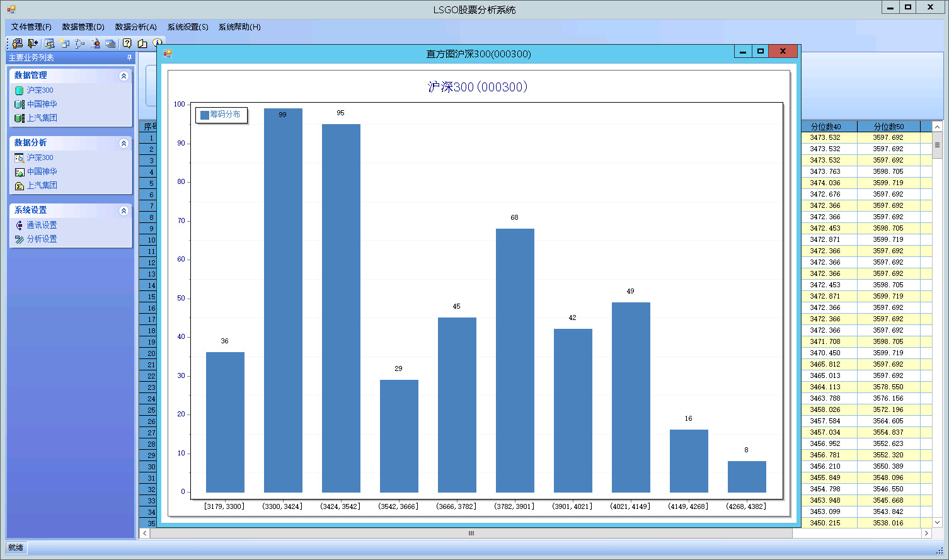
Task: Click the new window toolbar icon
Action: pos(64,43)
